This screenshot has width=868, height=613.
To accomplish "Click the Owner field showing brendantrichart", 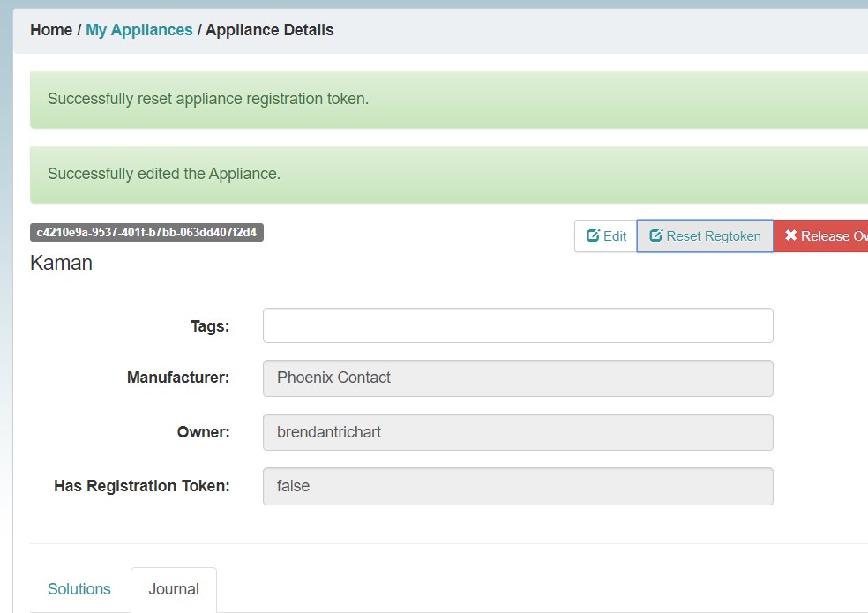I will (518, 432).
